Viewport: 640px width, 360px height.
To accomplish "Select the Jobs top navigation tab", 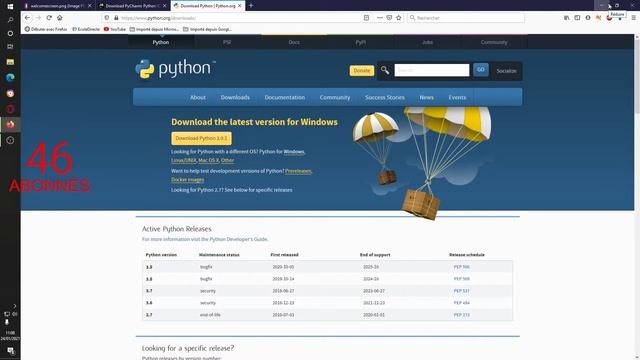I will pyautogui.click(x=427, y=42).
